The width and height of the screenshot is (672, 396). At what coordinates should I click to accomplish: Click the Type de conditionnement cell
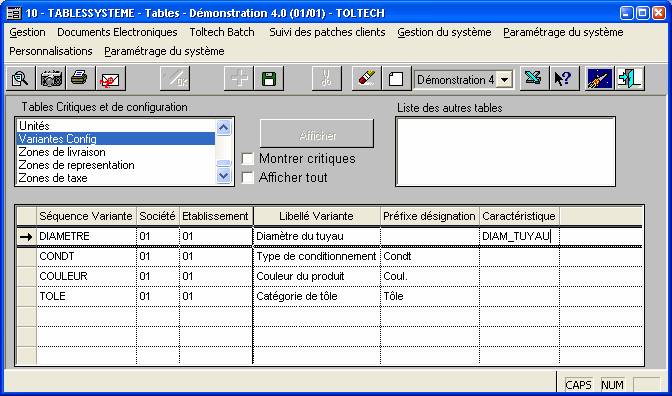coord(317,256)
